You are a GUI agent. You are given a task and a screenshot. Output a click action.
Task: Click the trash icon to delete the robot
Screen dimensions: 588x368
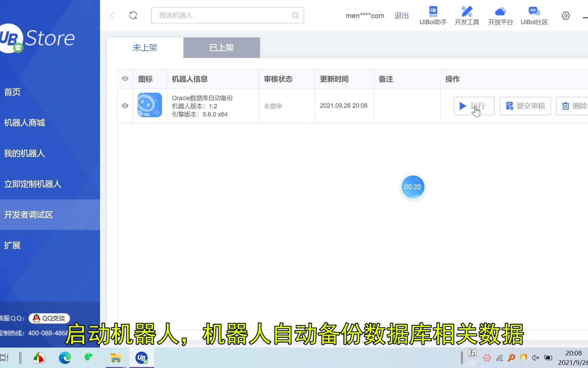coord(566,106)
